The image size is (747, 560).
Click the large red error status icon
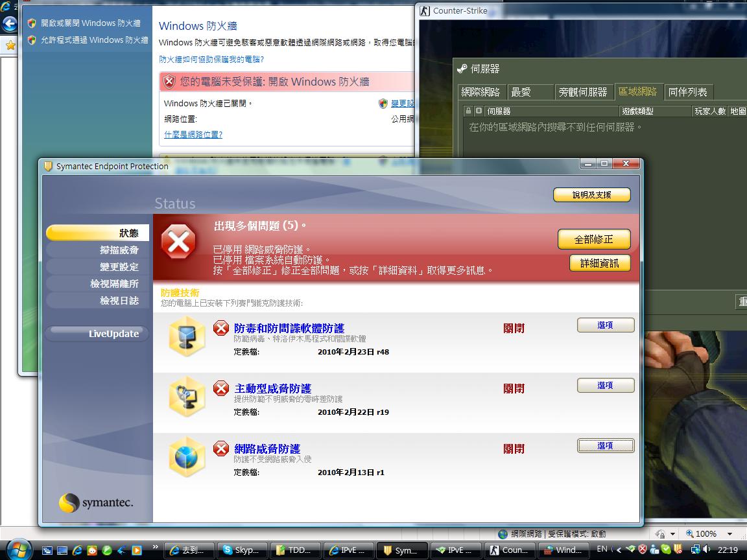[x=178, y=244]
